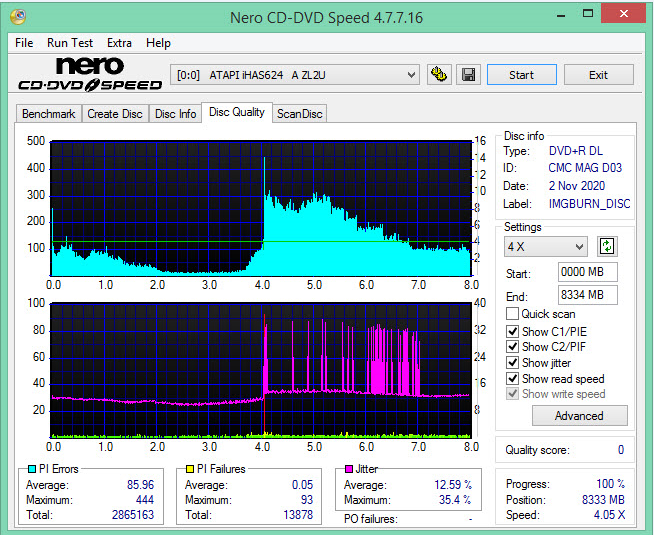Toggle Show C2/PIF checkbox
This screenshot has height=535, width=654.
pyautogui.click(x=512, y=347)
